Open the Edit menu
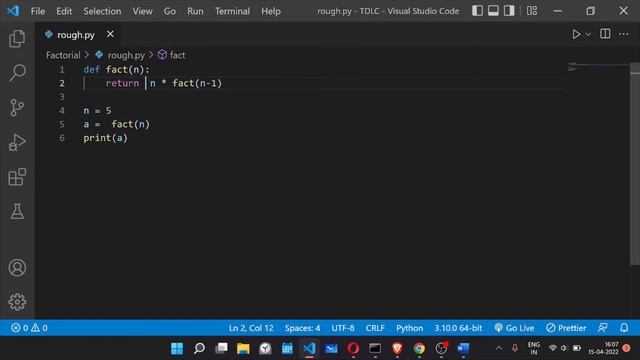 coord(64,11)
